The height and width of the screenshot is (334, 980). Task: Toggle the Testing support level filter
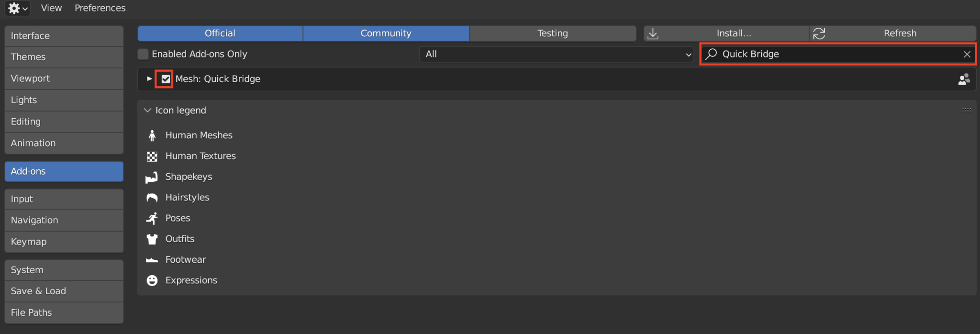pos(552,33)
